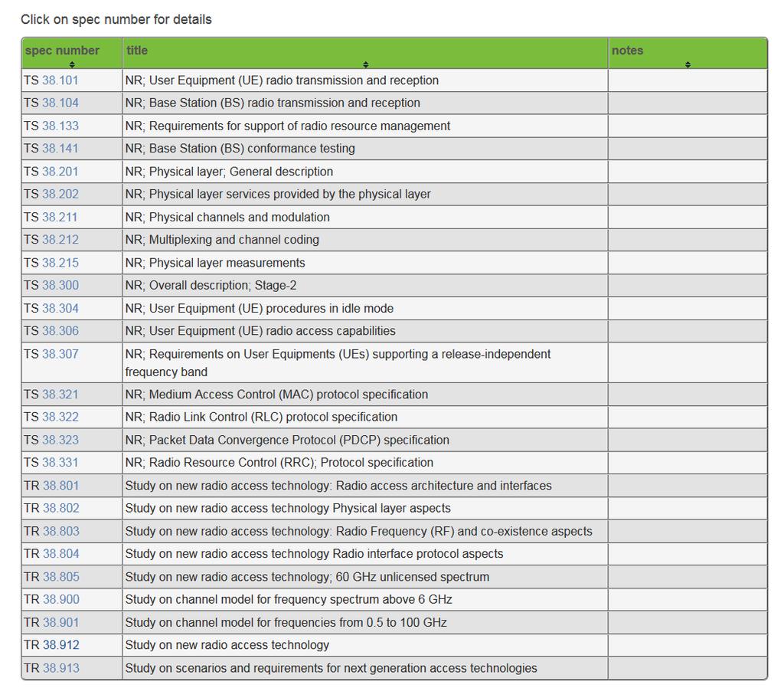
Task: Open report link 38.805
Action: coord(61,576)
